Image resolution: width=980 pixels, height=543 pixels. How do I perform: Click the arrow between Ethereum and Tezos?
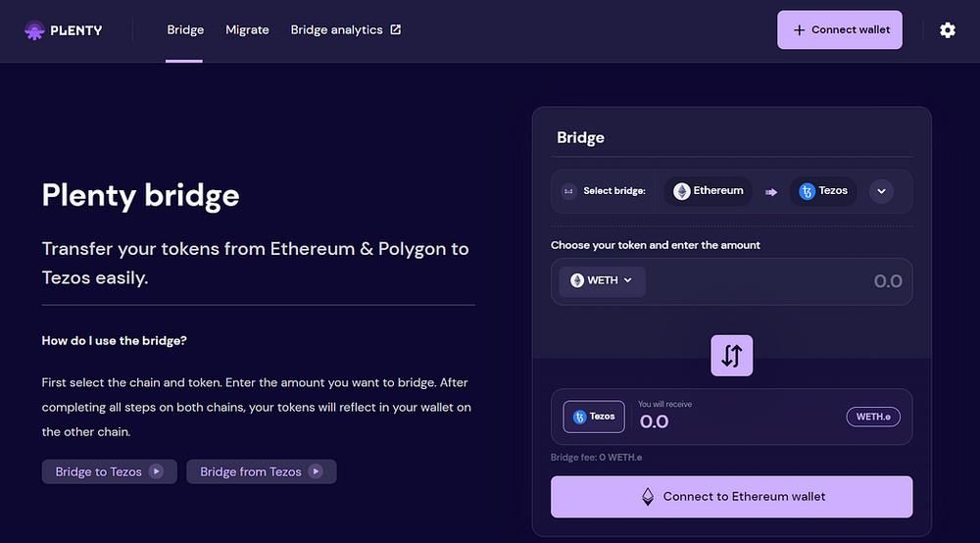[771, 192]
